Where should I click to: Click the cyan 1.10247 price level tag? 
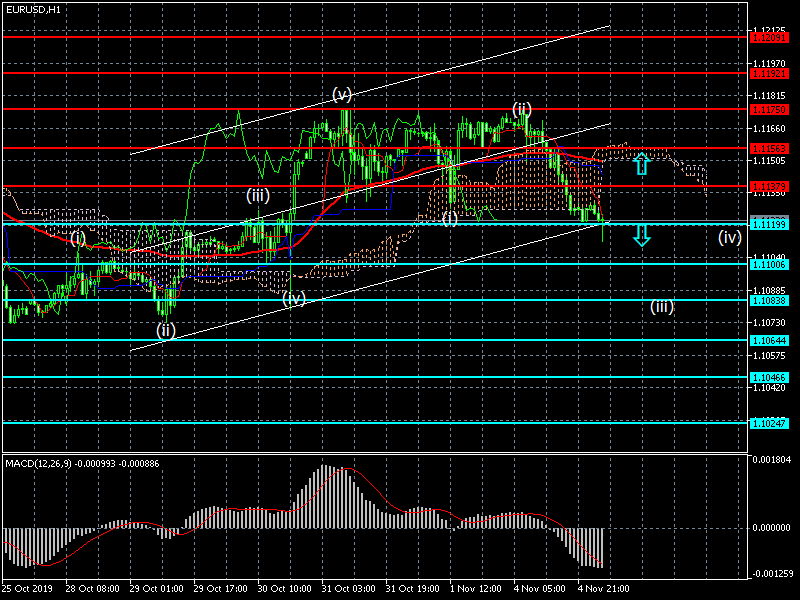(768, 423)
